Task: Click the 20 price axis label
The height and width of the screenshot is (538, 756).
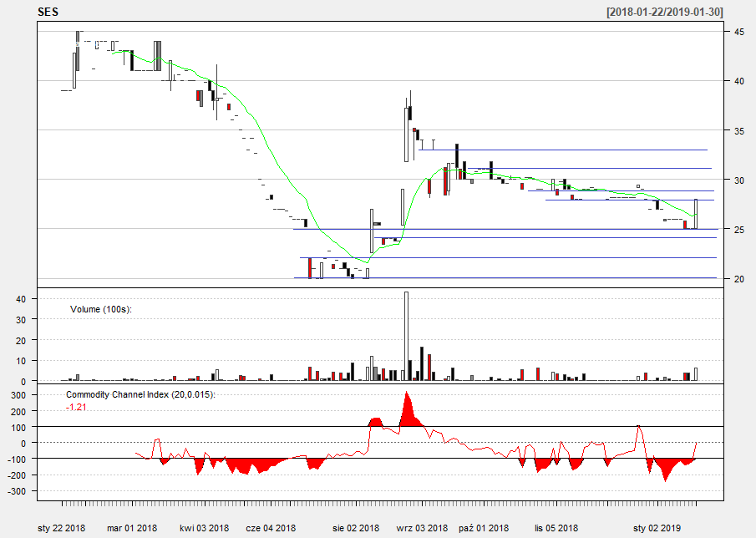Action: [739, 279]
